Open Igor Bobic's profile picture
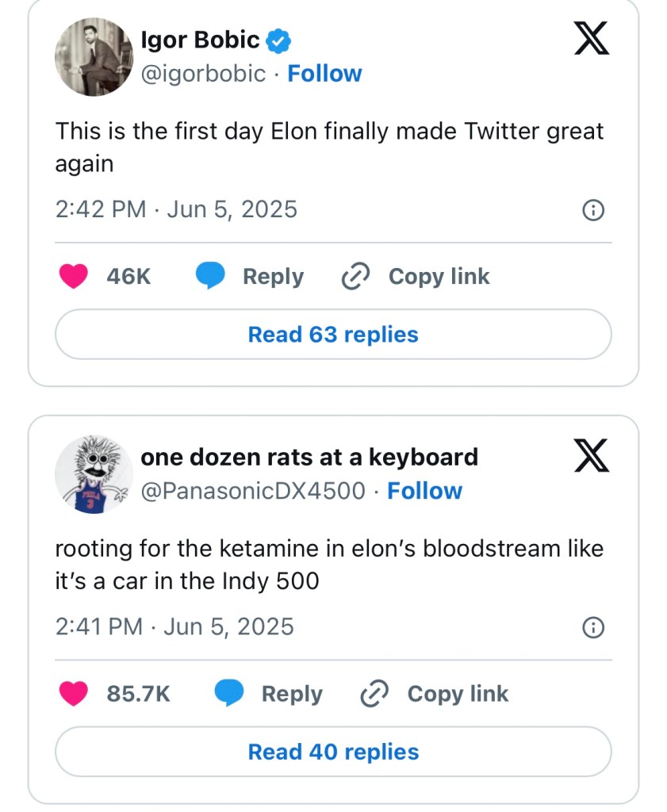667x812 pixels. point(93,57)
